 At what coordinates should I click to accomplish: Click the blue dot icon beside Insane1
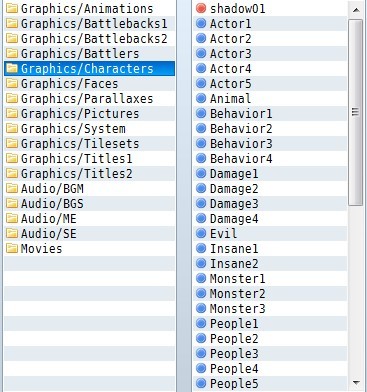click(201, 248)
